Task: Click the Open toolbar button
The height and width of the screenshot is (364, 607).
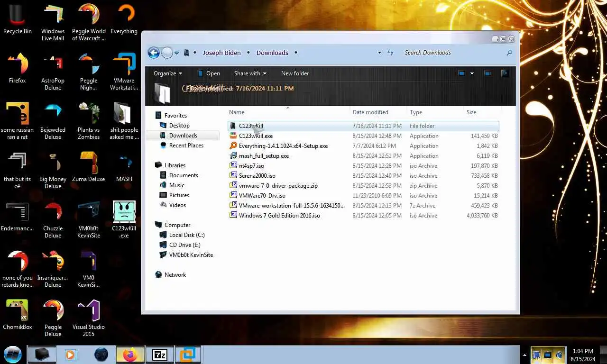Action: [208, 73]
